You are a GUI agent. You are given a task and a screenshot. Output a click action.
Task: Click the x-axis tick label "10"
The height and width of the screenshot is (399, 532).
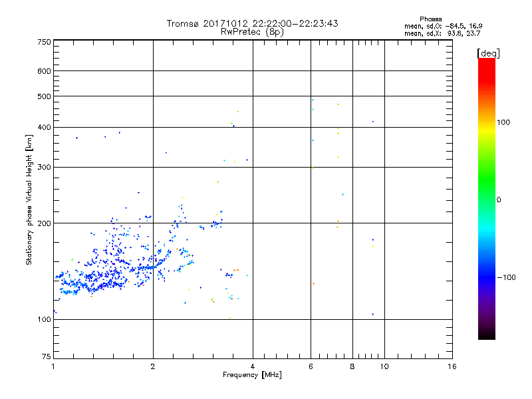(x=384, y=366)
